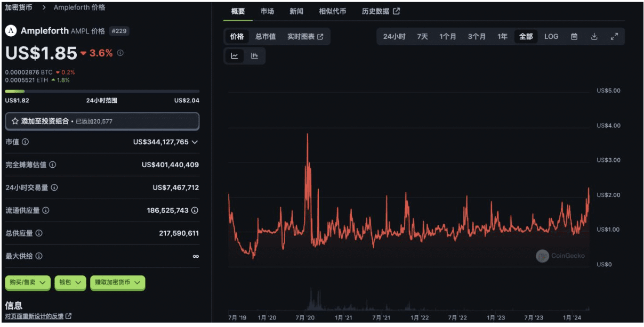This screenshot has width=644, height=327.
Task: Click the #229 rank badge
Action: (119, 31)
